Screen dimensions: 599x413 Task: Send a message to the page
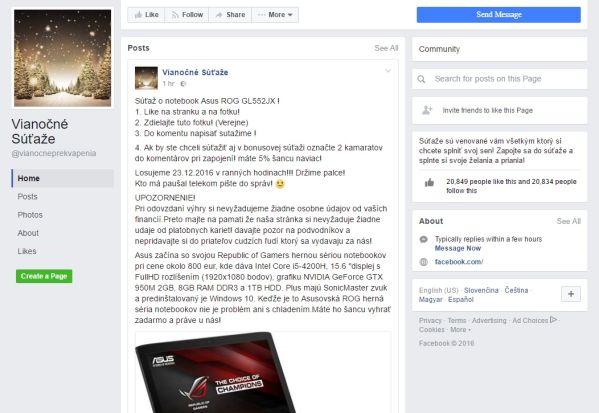click(499, 15)
